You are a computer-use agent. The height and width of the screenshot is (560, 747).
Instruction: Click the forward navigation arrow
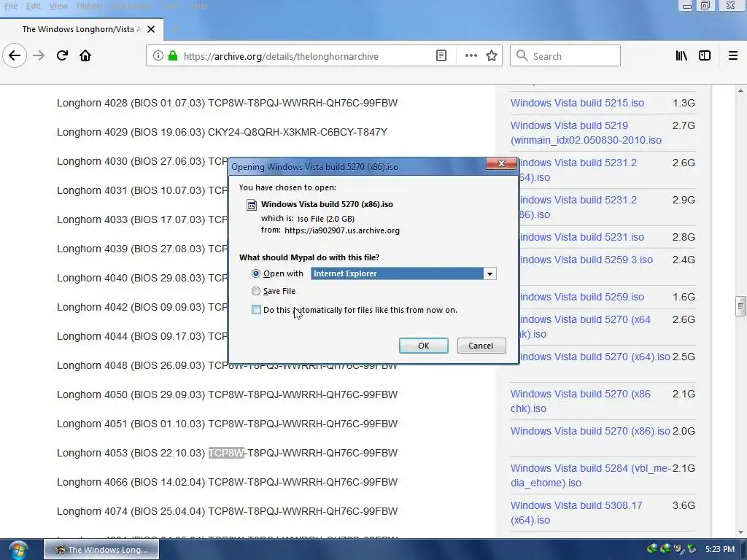coord(39,55)
